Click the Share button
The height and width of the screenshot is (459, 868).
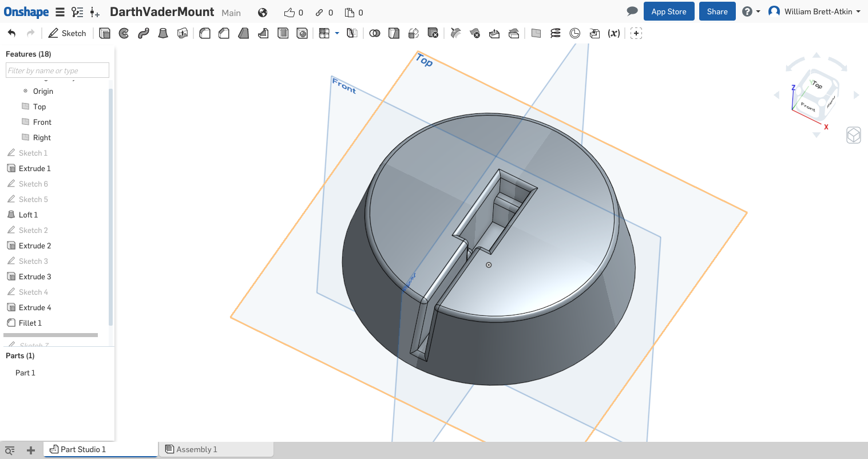click(718, 11)
